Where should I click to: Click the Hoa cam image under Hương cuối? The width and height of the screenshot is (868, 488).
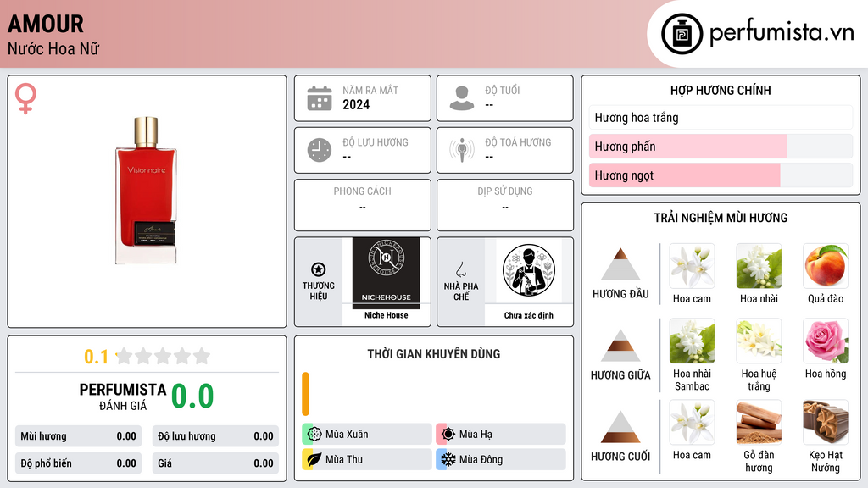[x=692, y=422]
